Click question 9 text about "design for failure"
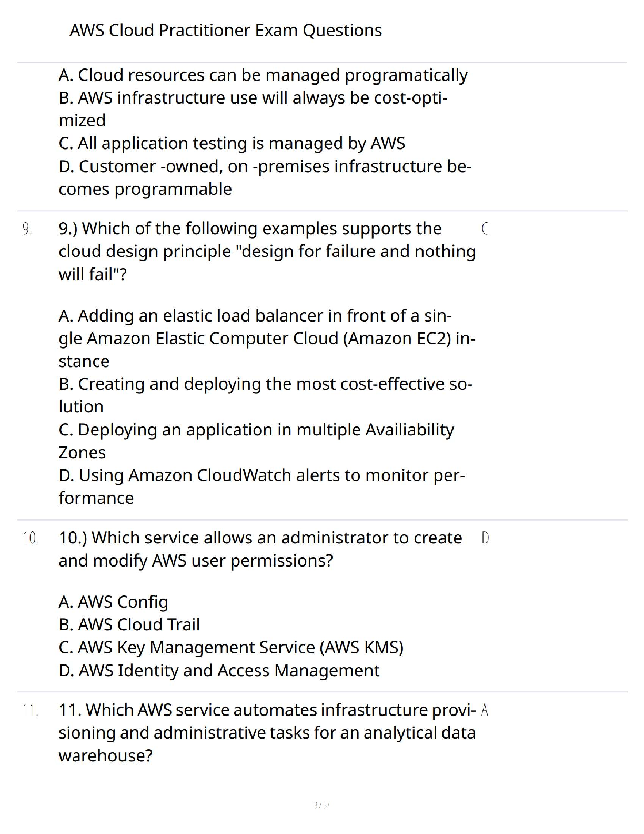The image size is (644, 834). click(267, 251)
